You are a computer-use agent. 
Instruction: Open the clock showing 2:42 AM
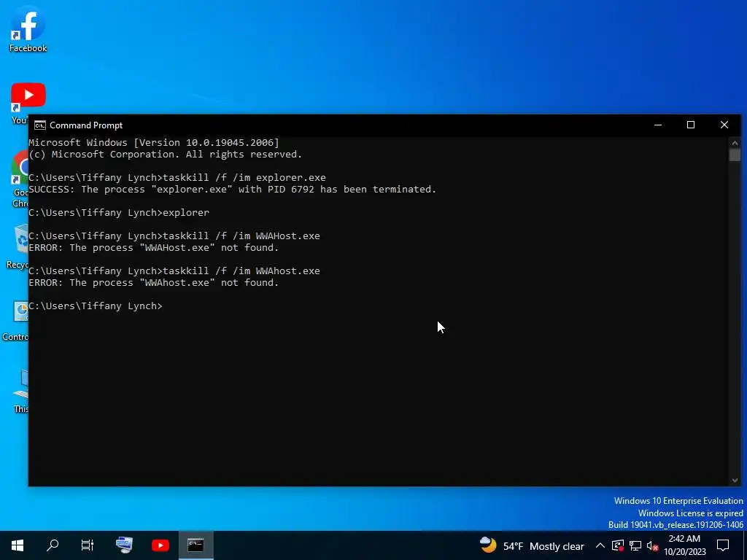click(x=684, y=545)
